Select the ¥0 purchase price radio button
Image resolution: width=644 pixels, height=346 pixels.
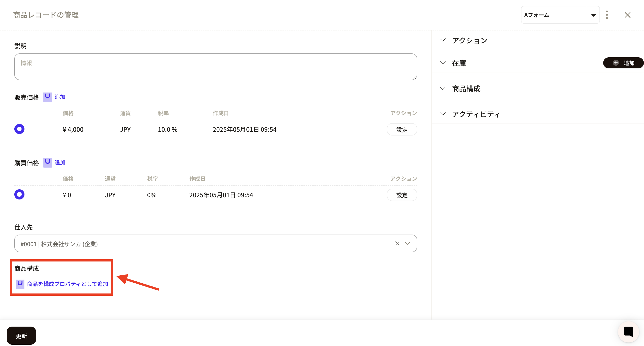tap(19, 195)
